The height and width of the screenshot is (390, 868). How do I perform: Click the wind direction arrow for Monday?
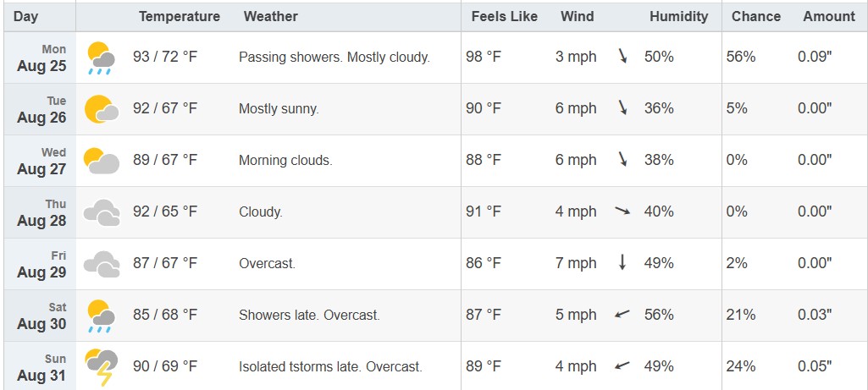[622, 57]
